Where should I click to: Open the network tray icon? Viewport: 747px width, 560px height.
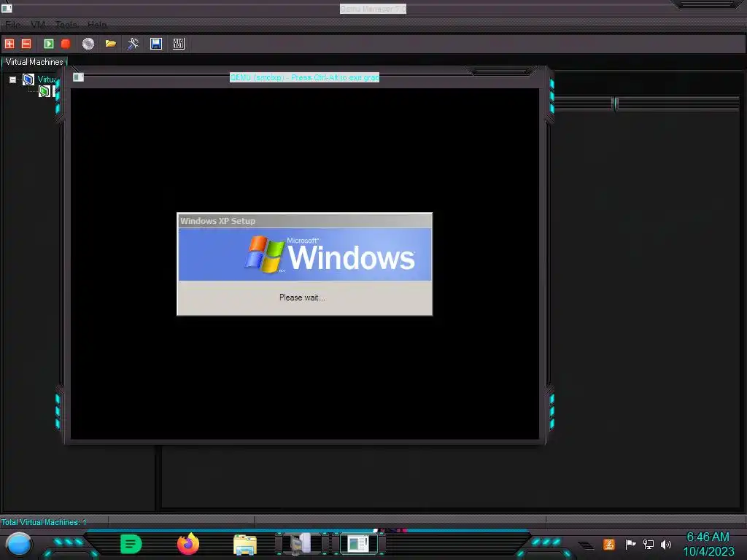tap(649, 544)
